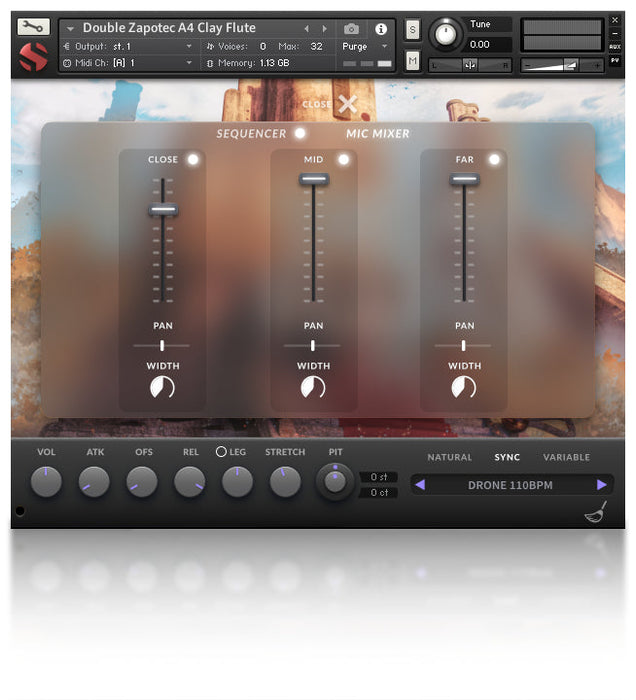Open the instrument info icon
The width and height of the screenshot is (636, 700).
(x=381, y=29)
